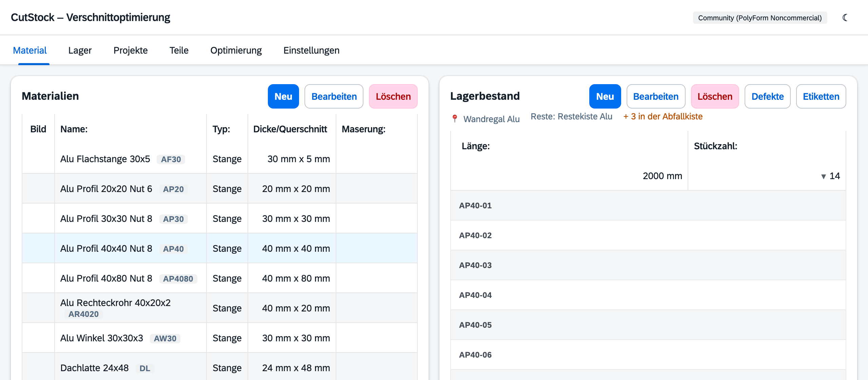868x380 pixels.
Task: Select stock item AP40-04
Action: [x=648, y=295]
